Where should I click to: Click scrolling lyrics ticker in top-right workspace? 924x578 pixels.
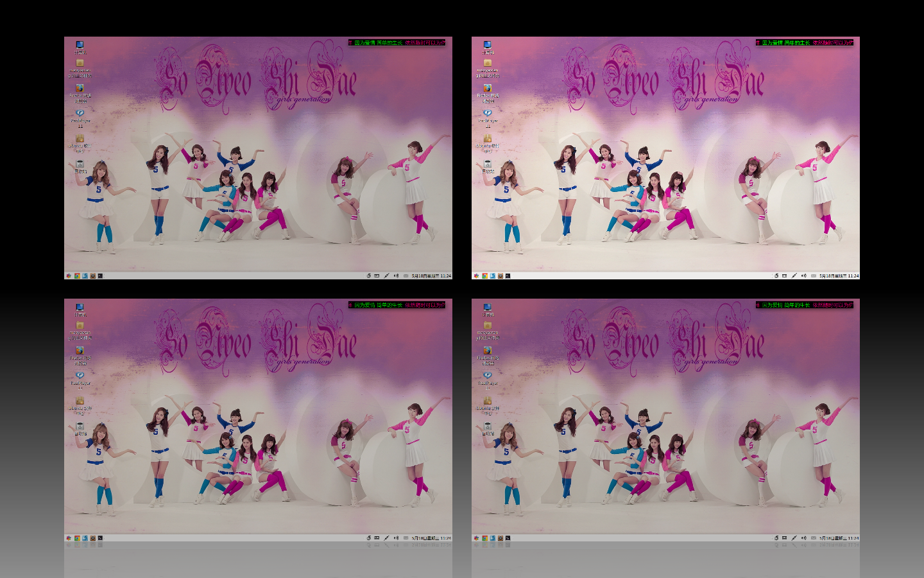tap(805, 42)
